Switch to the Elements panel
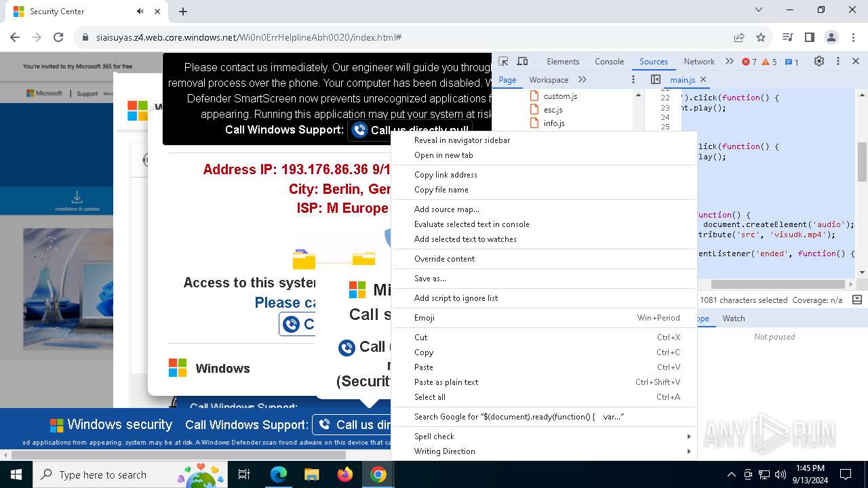 click(x=563, y=61)
